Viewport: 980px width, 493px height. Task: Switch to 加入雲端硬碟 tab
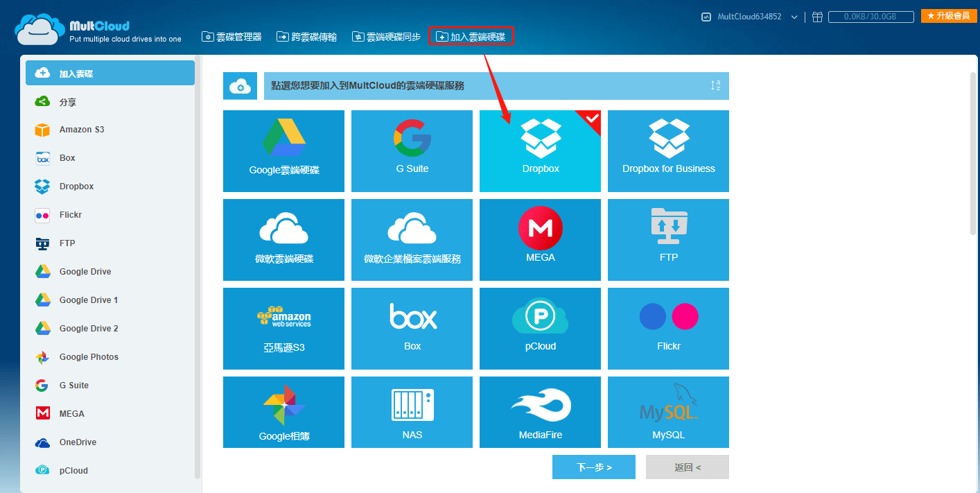point(471,37)
